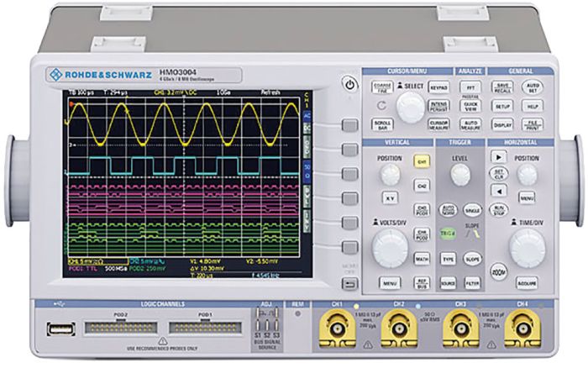Toggle the RUN/STOP acquisition button
This screenshot has height=384, width=588.
(498, 209)
